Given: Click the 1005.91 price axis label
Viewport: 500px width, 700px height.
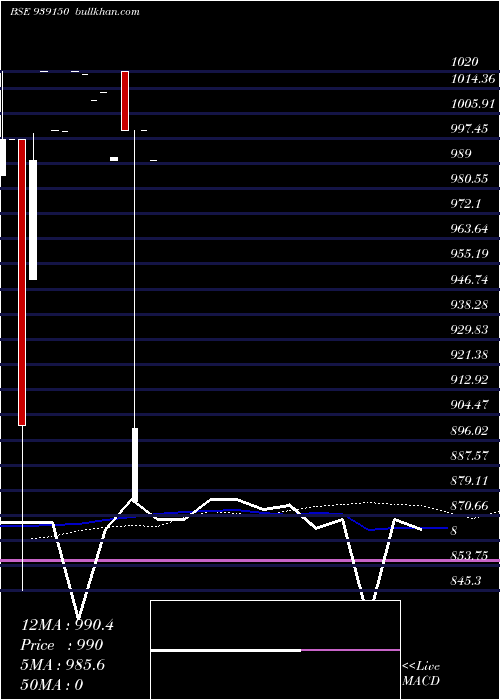Looking at the screenshot, I should [473, 104].
